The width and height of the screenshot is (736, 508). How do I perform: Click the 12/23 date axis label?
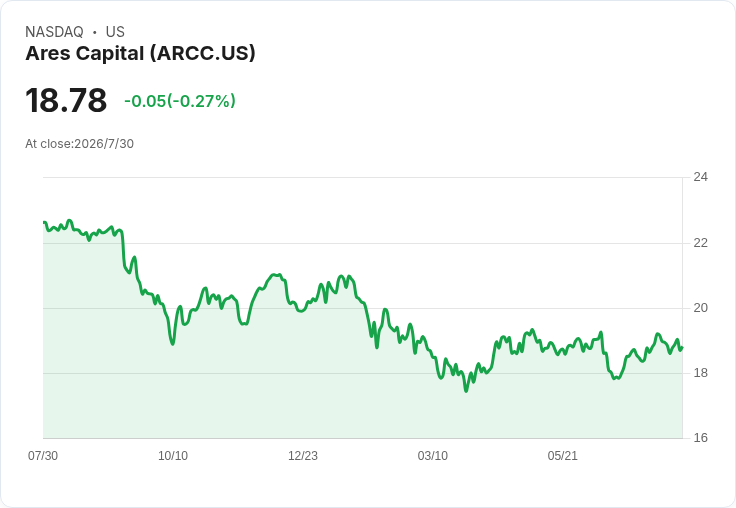[x=303, y=456]
